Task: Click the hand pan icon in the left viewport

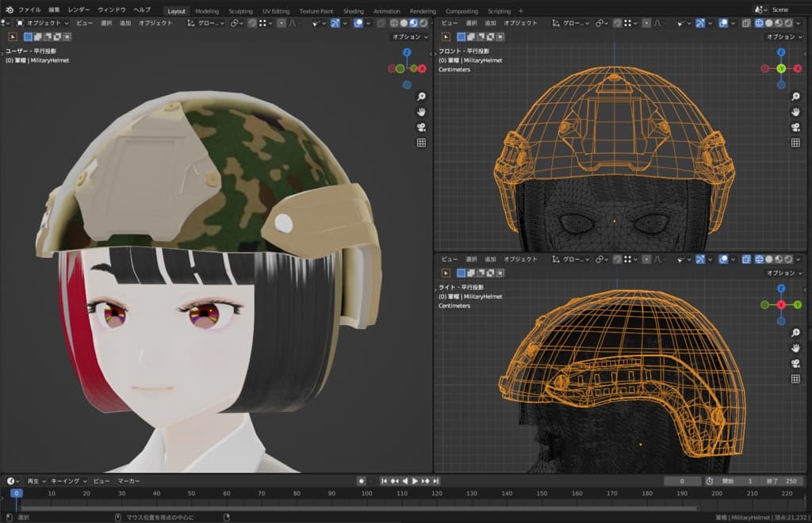Action: (x=421, y=111)
